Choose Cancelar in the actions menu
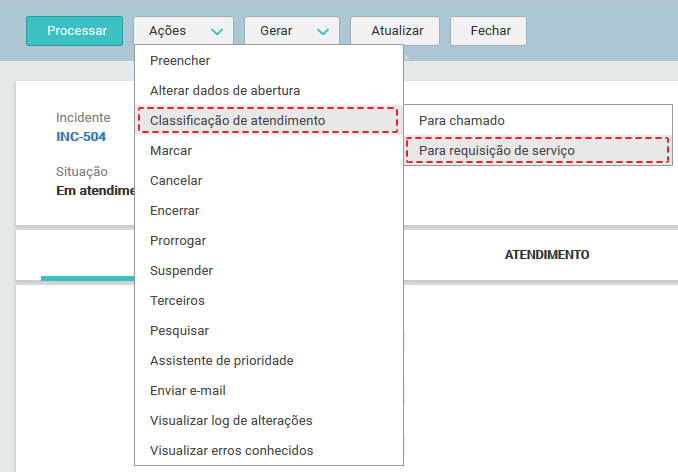This screenshot has width=678, height=472. coord(269,180)
